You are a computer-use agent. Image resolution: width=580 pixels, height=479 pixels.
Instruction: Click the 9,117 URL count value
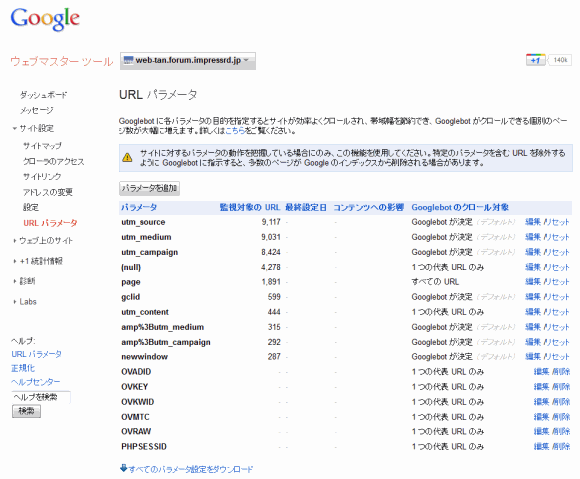tap(271, 222)
